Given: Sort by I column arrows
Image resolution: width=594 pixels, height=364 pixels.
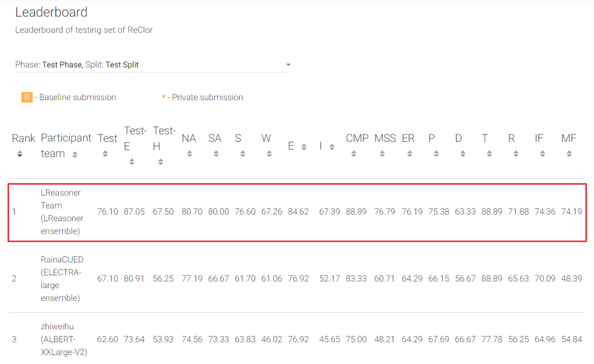Looking at the screenshot, I should 332,147.
